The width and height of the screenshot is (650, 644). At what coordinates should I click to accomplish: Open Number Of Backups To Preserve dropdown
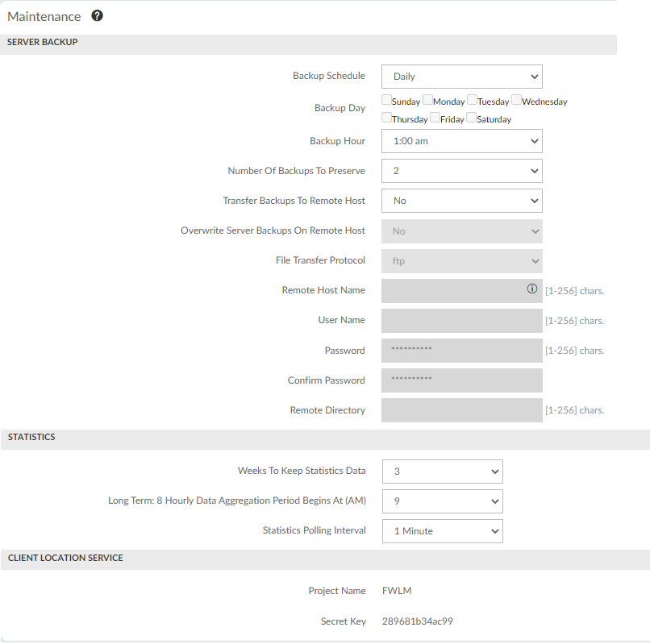(x=461, y=171)
